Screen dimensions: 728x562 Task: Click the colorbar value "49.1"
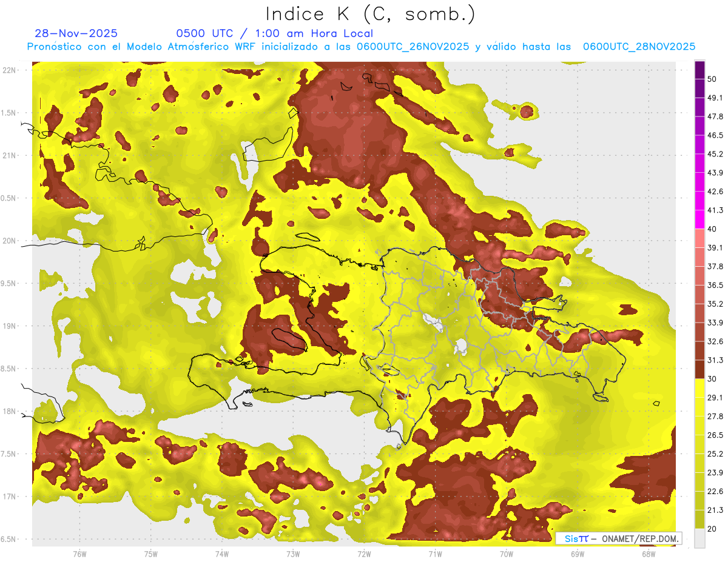point(715,98)
